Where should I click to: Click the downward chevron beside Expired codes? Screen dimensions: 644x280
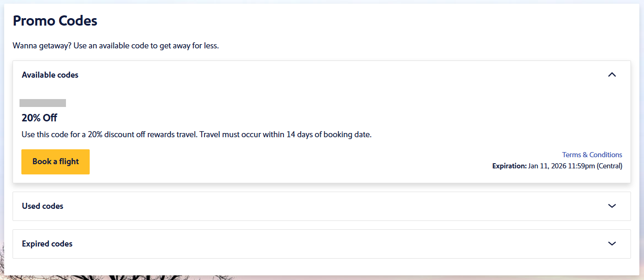pyautogui.click(x=612, y=244)
